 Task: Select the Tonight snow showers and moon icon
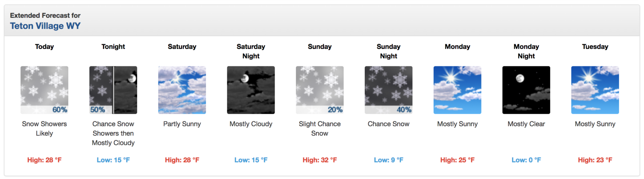pos(113,90)
